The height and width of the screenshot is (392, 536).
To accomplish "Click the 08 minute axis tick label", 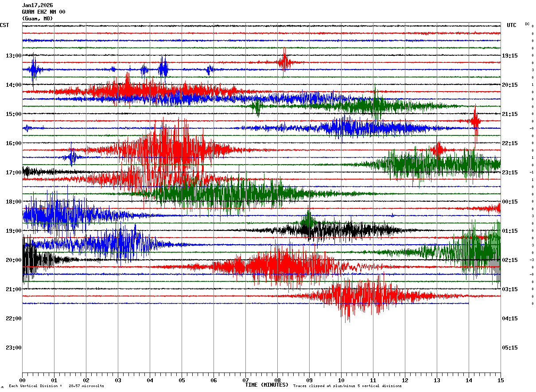I will (x=277, y=380).
